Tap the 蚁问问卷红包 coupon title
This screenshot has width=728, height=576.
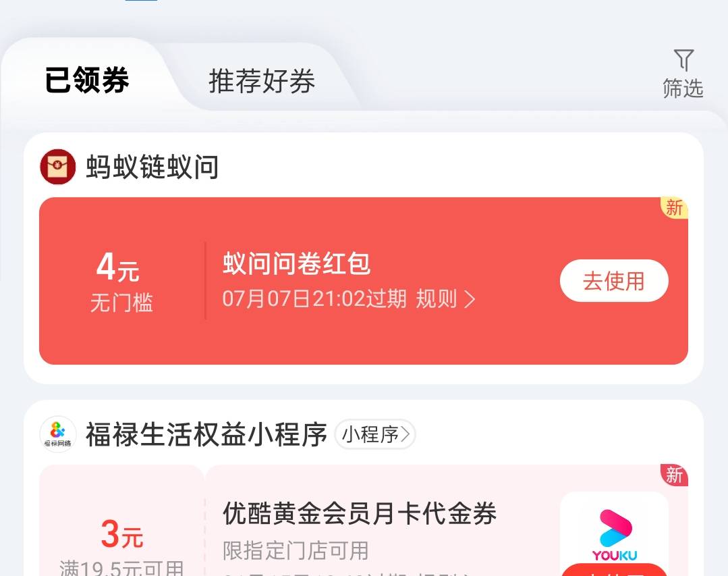coord(297,264)
